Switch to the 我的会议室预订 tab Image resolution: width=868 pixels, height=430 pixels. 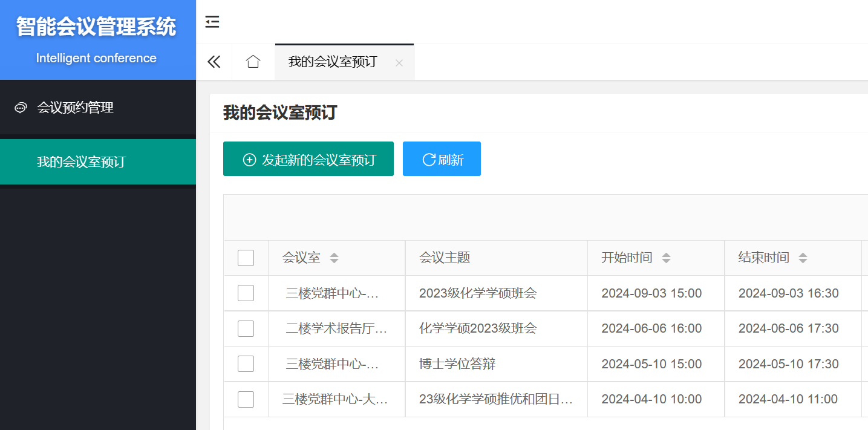tap(332, 62)
